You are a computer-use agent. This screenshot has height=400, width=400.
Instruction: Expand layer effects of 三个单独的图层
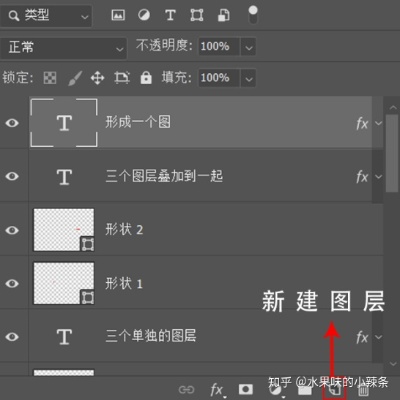tap(378, 337)
